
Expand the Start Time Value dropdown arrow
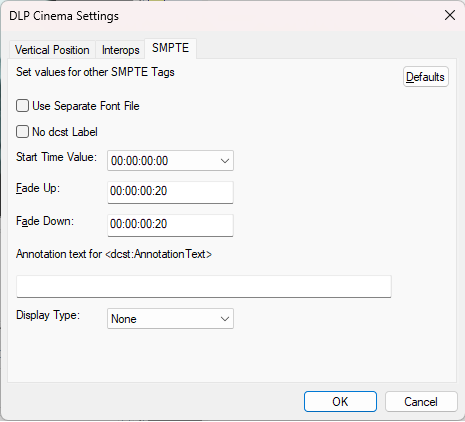click(225, 161)
